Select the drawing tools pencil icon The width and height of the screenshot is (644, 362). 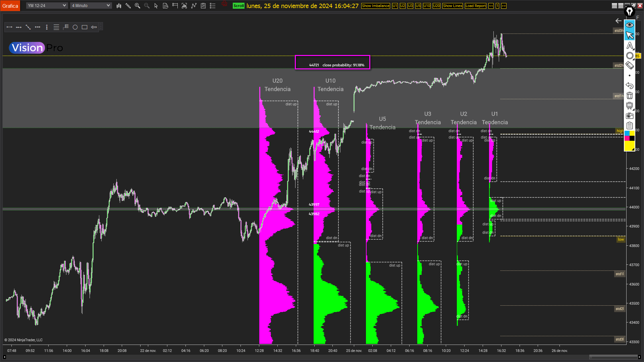click(128, 6)
